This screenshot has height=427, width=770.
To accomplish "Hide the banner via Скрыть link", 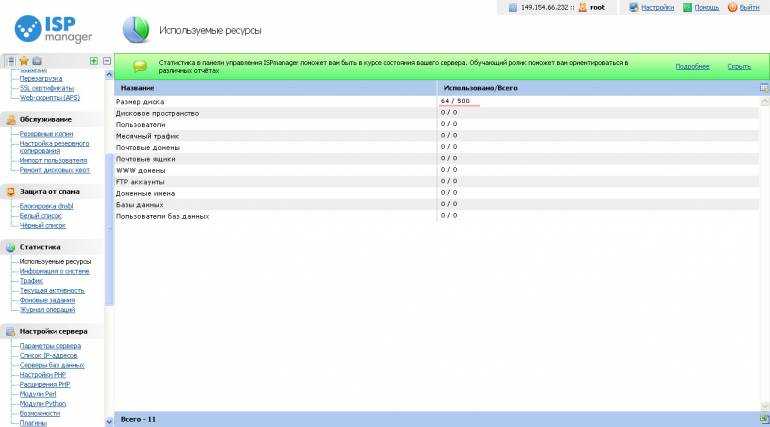I will [739, 66].
